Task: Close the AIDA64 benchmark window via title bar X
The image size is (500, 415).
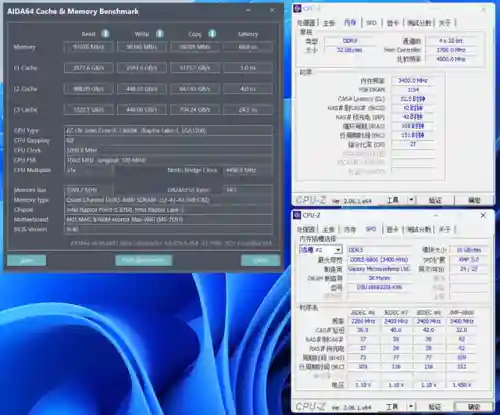Action: click(x=272, y=10)
